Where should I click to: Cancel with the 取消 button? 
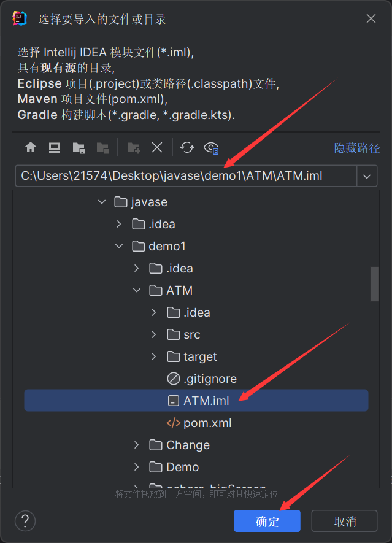coord(345,521)
